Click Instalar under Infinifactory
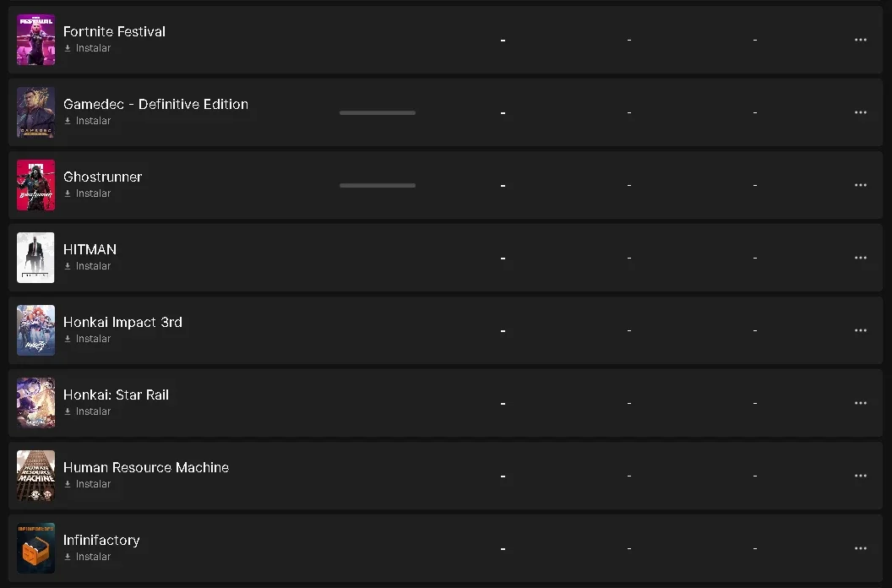This screenshot has width=892, height=588. pos(88,557)
